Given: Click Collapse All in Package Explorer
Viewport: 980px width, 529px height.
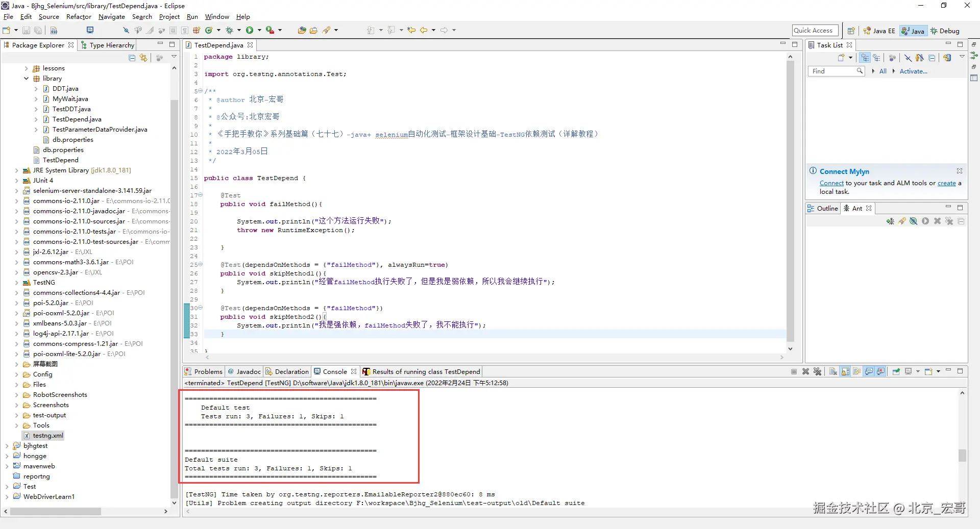Looking at the screenshot, I should 132,58.
